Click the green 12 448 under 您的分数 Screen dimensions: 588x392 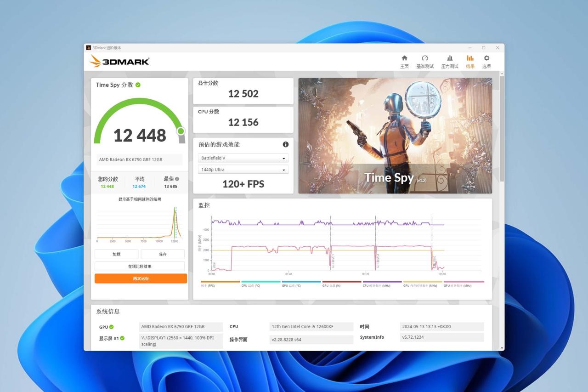point(107,186)
